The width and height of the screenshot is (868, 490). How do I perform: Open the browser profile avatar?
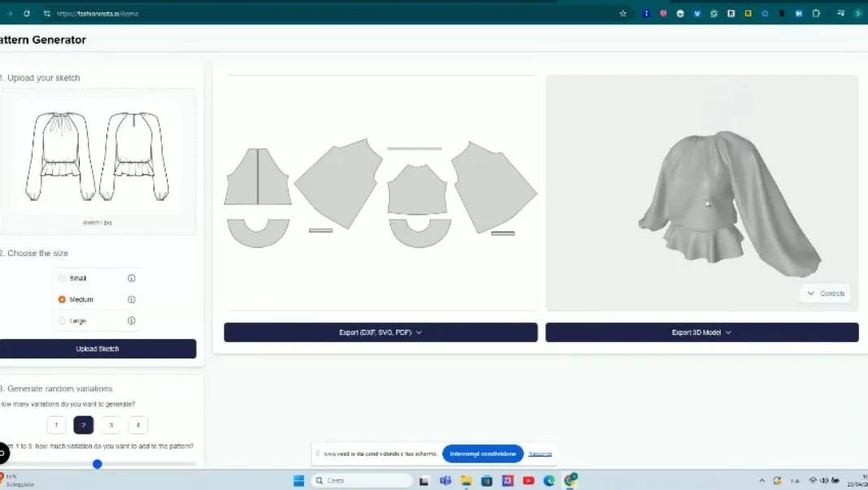pos(857,13)
